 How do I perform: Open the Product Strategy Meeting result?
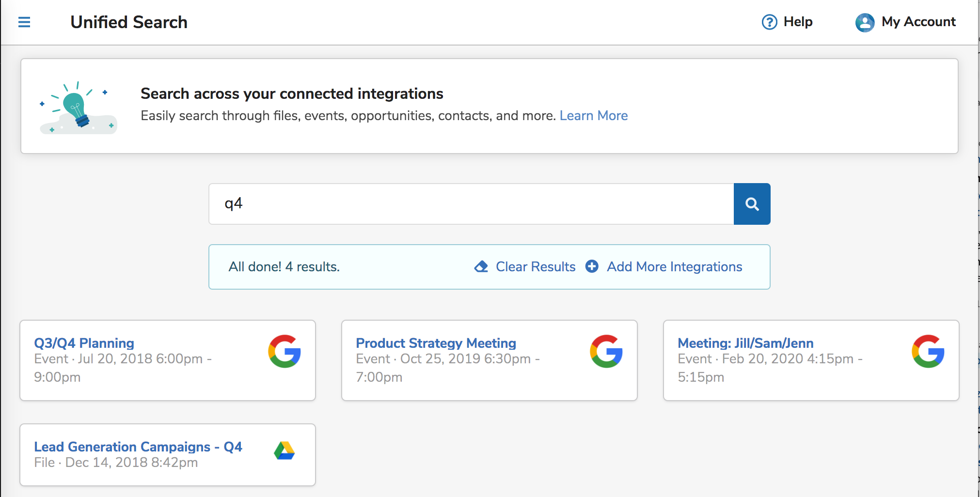[x=436, y=343]
